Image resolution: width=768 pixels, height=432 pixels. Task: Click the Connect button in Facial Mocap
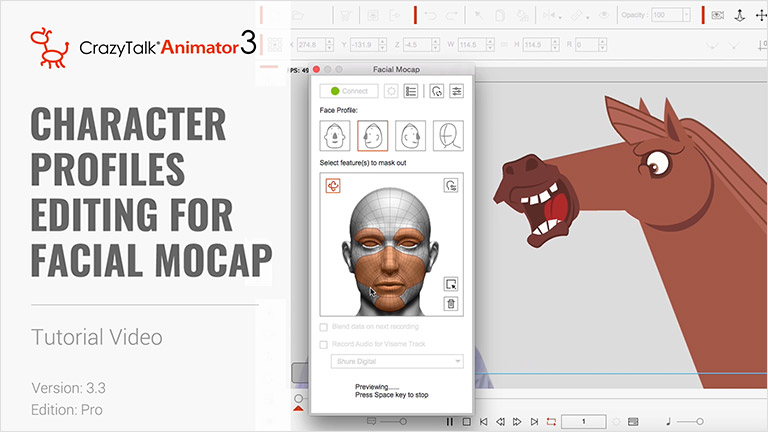349,91
